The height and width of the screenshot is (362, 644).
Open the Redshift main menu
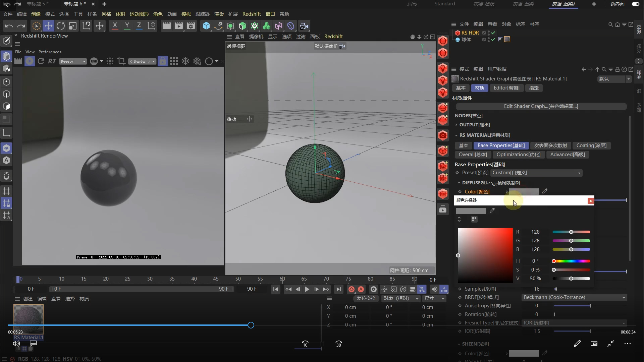click(x=252, y=14)
